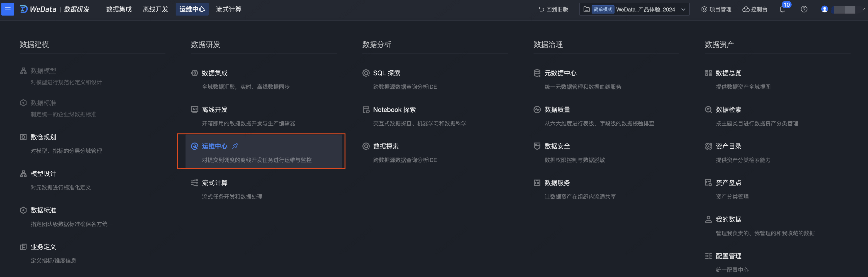Screen dimensions: 868x277
Task: Open the 数据集成 top navigation tab
Action: [x=119, y=10]
